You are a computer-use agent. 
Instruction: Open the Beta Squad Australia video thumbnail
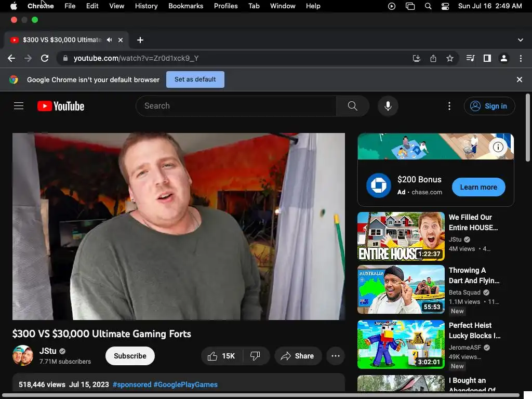tap(401, 289)
